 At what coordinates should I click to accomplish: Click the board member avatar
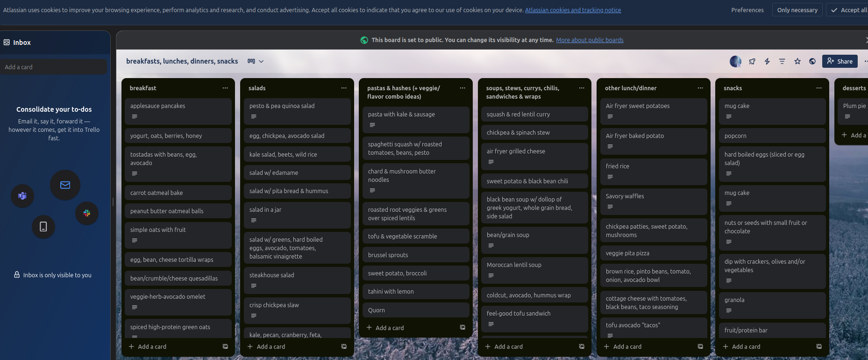pos(735,61)
